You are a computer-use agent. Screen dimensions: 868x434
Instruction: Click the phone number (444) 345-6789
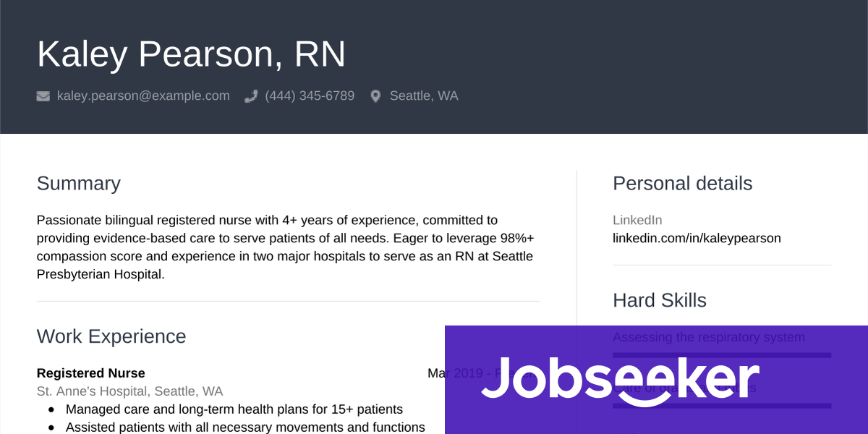[310, 96]
